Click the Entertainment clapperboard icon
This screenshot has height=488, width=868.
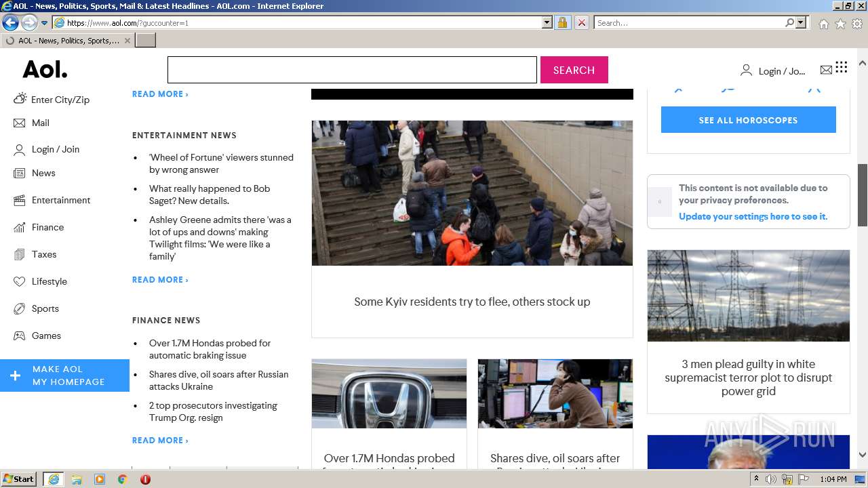(19, 200)
